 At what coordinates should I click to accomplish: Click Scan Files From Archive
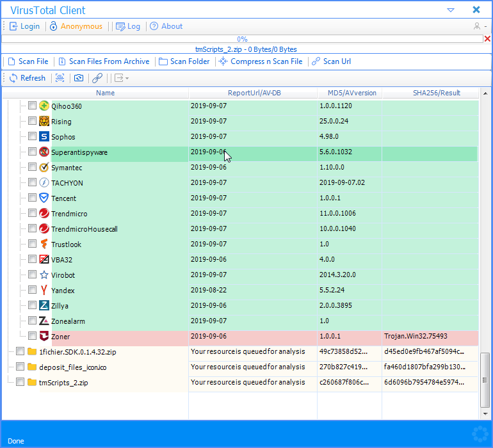104,61
